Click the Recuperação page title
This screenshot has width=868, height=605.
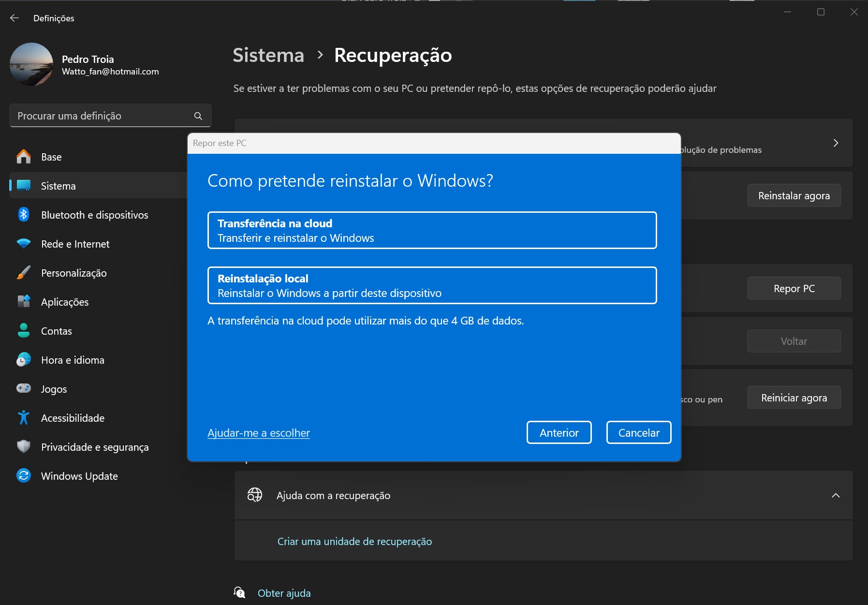click(393, 56)
